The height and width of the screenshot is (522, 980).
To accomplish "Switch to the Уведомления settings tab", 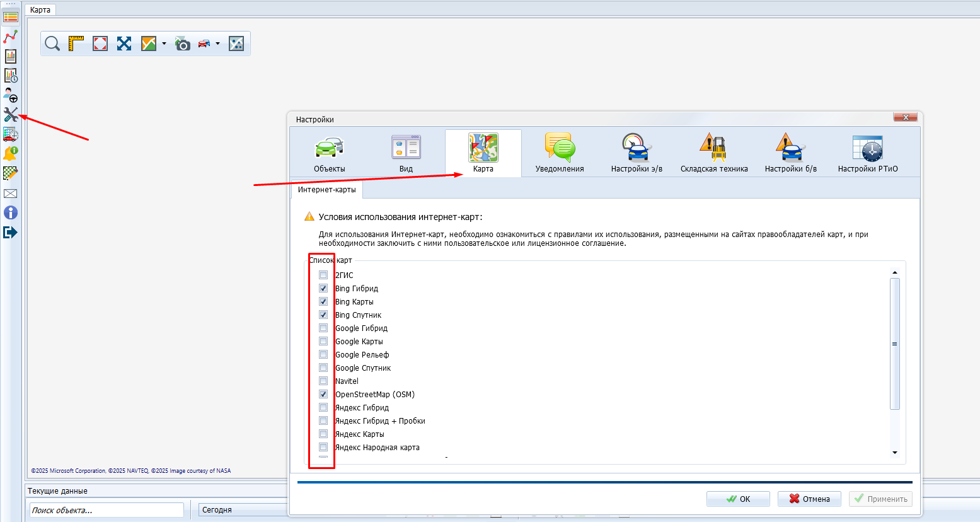I will pos(560,154).
